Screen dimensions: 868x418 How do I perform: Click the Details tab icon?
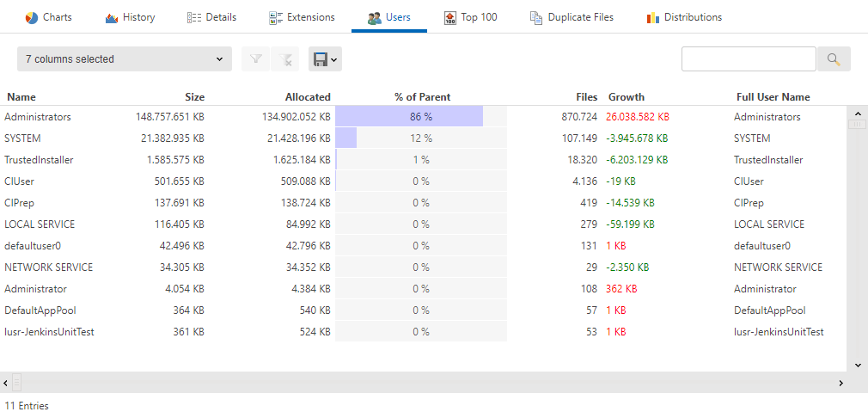click(194, 18)
